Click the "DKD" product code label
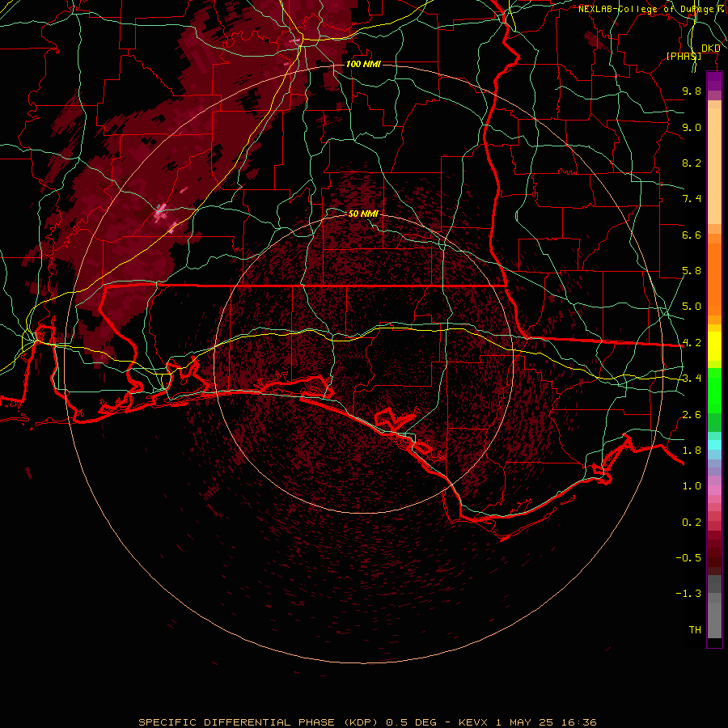This screenshot has height=728, width=728. [x=711, y=48]
